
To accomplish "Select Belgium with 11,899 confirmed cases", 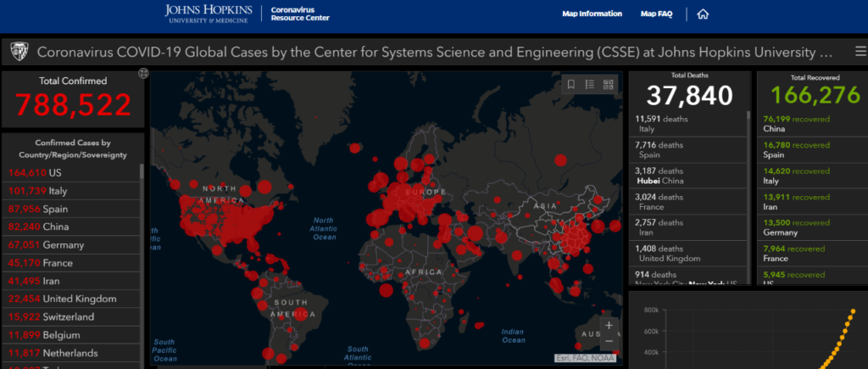I will point(71,335).
